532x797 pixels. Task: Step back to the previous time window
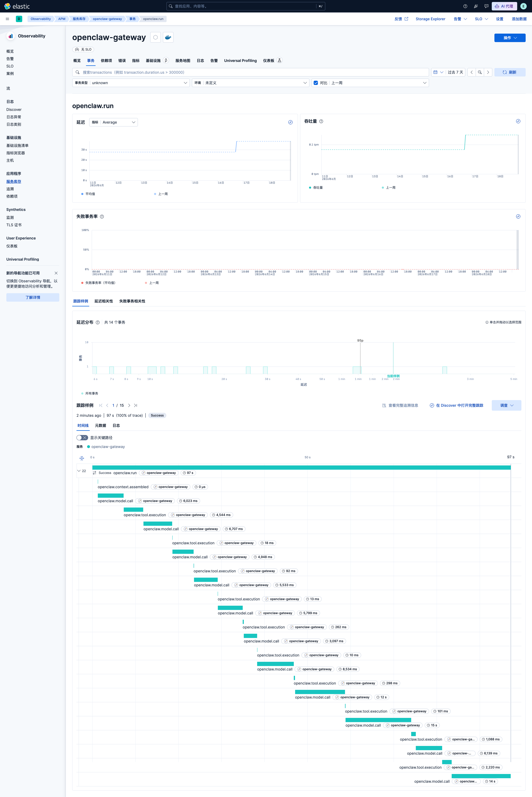(x=472, y=72)
